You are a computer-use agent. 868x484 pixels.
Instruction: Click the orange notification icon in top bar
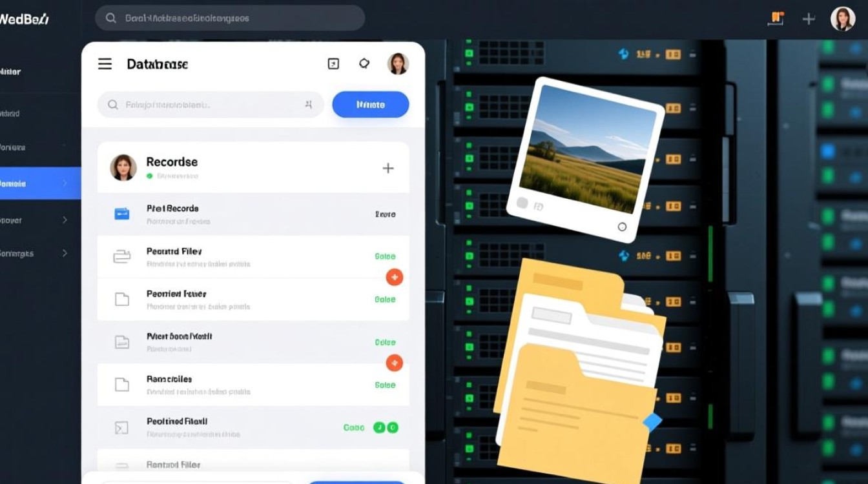778,19
